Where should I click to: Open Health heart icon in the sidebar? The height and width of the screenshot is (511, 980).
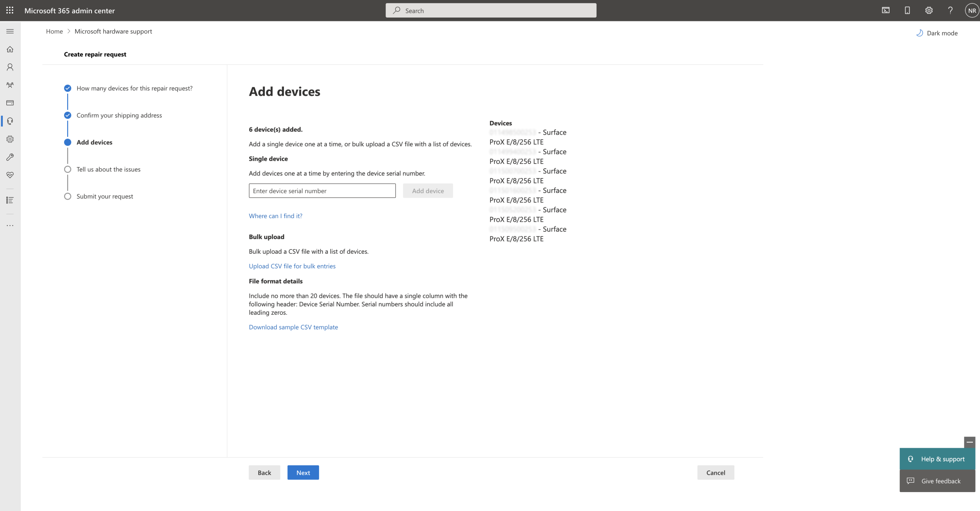click(10, 175)
